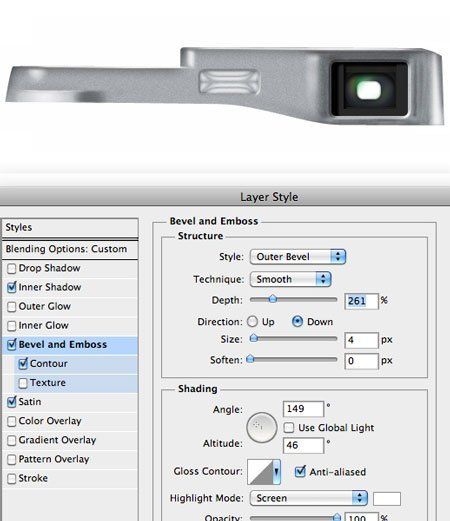Uncheck the Bevel and Emboss checkbox
This screenshot has height=521, width=450.
tap(12, 345)
